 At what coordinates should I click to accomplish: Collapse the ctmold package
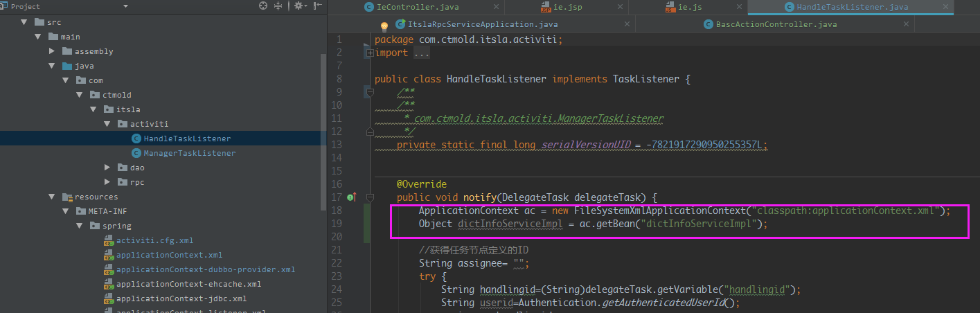tap(80, 95)
